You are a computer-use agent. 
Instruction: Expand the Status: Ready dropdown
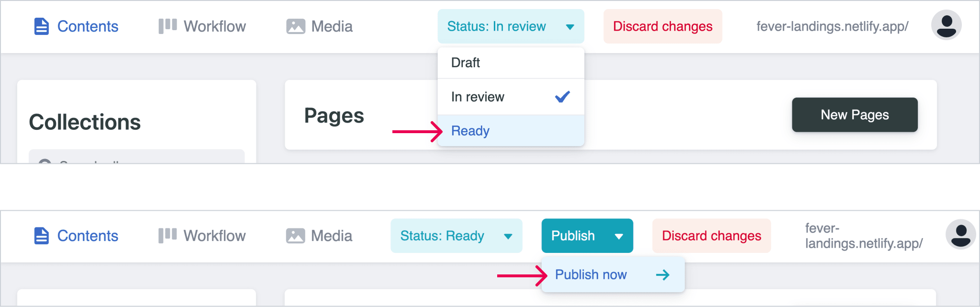pos(457,236)
